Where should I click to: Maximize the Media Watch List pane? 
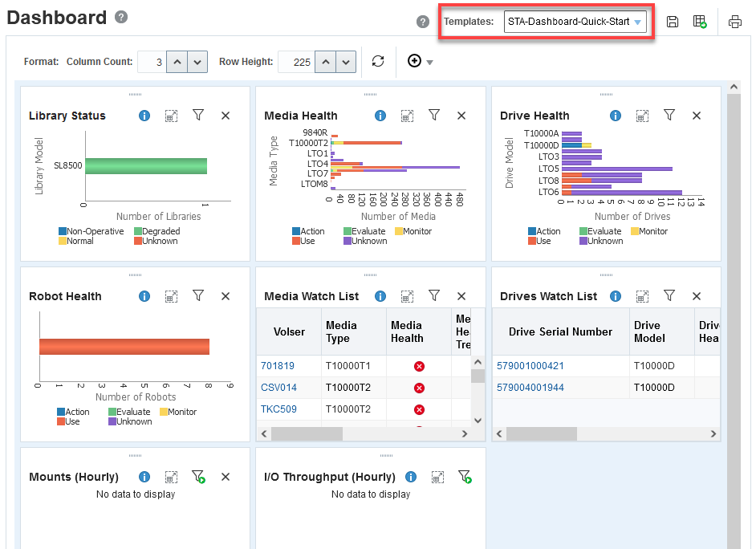coord(408,296)
